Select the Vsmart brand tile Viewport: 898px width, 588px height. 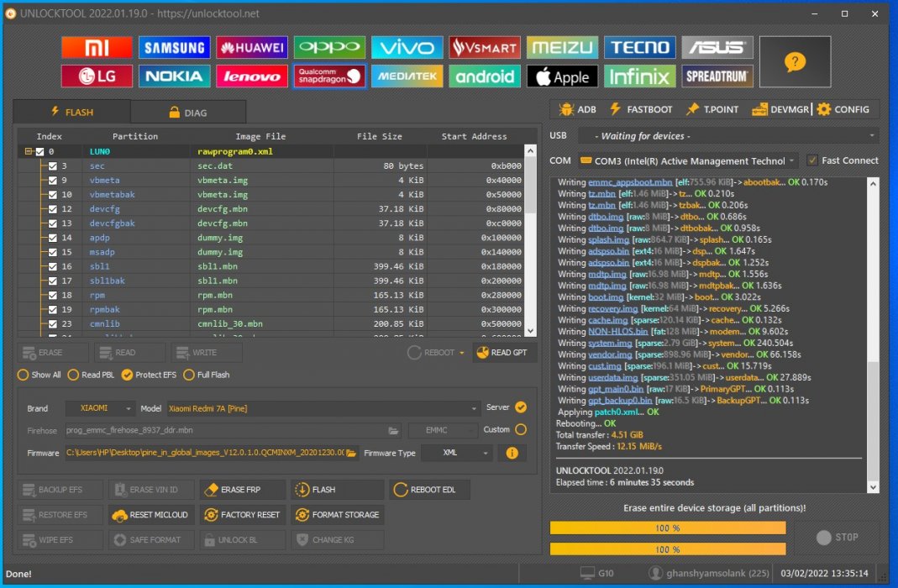485,48
